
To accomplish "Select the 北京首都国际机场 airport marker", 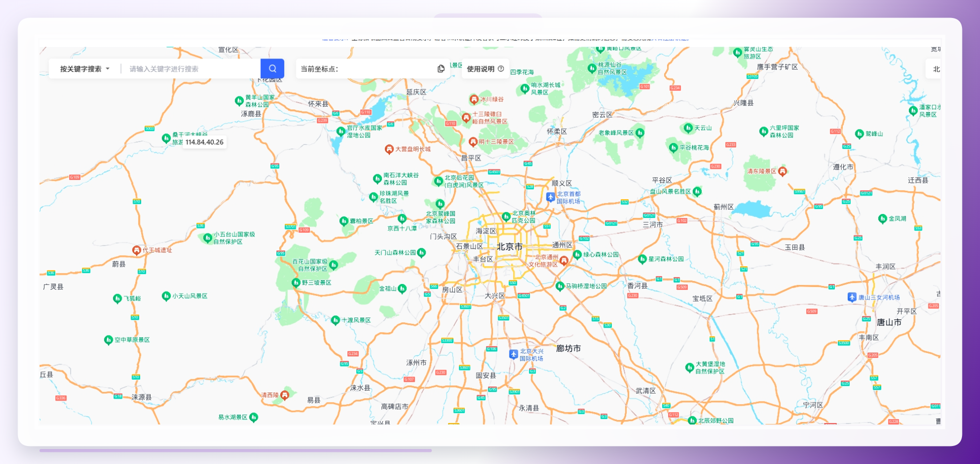I will point(551,197).
